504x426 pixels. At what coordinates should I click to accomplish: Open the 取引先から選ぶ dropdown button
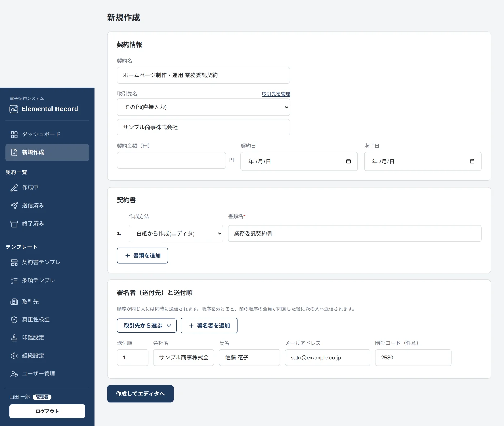point(147,326)
